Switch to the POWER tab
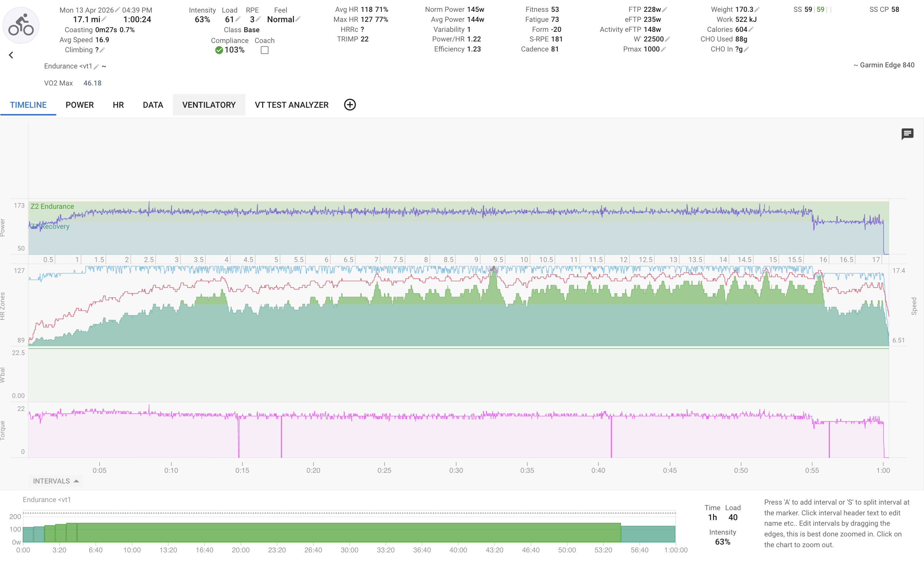The image size is (924, 562). [80, 105]
